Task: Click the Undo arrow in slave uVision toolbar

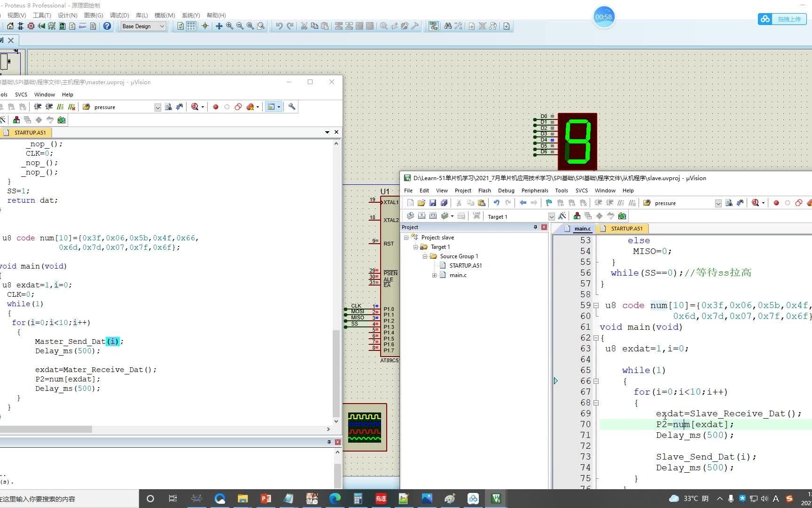Action: click(x=496, y=203)
